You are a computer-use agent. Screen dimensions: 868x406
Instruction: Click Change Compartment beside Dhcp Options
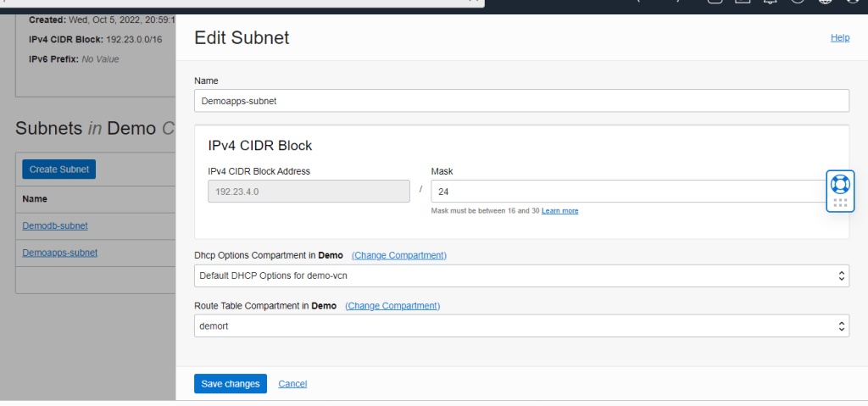coord(398,255)
